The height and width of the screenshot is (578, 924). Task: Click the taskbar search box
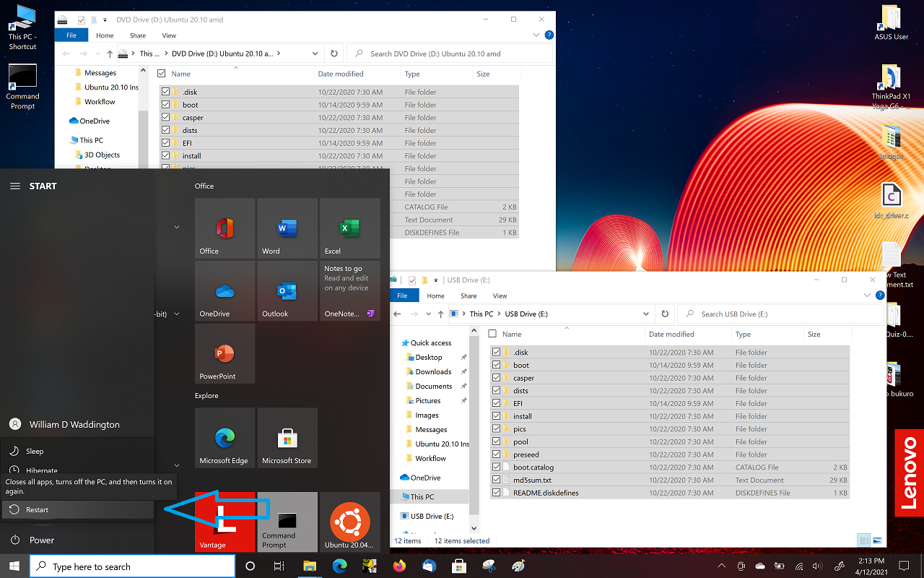pyautogui.click(x=132, y=566)
